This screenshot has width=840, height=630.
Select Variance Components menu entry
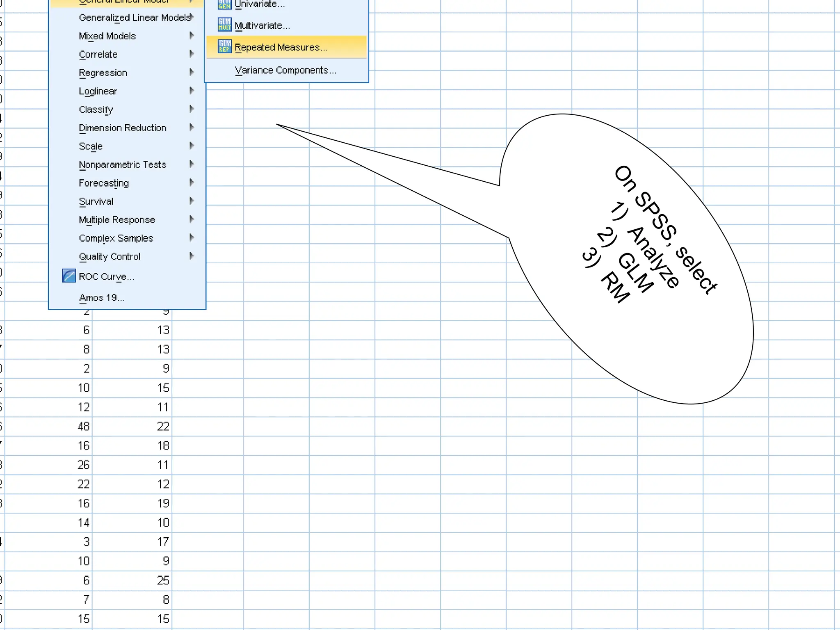285,71
